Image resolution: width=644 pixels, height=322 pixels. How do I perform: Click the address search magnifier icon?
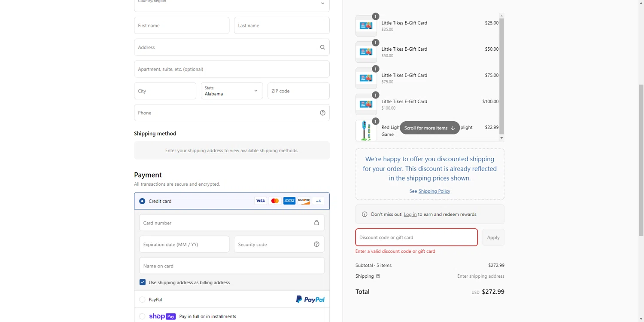[x=322, y=47]
